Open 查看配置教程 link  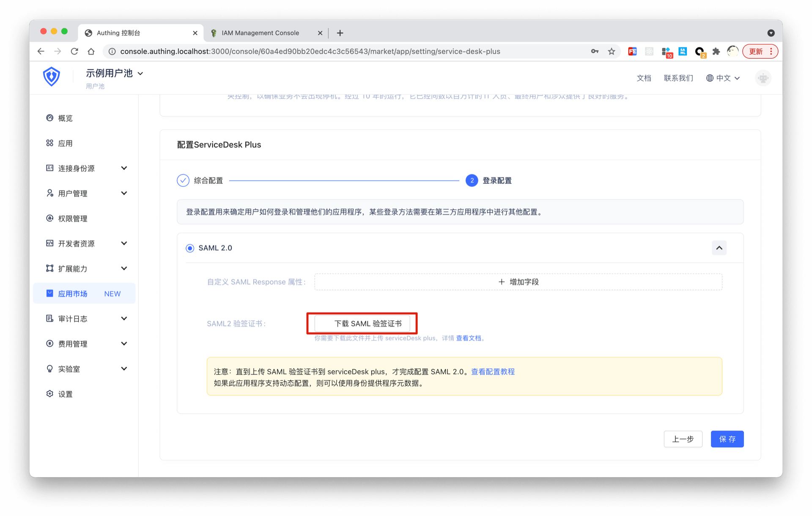pyautogui.click(x=493, y=371)
